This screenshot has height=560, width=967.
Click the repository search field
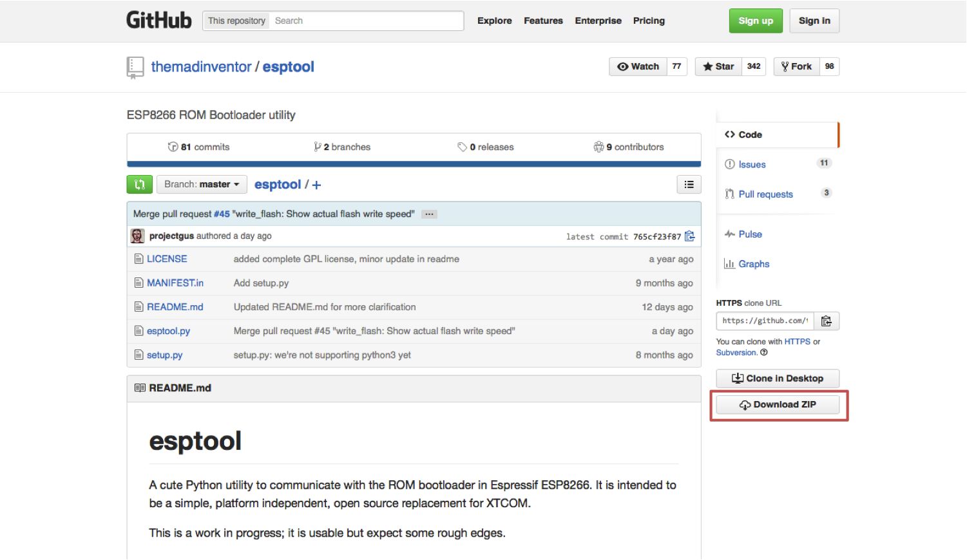pos(366,21)
